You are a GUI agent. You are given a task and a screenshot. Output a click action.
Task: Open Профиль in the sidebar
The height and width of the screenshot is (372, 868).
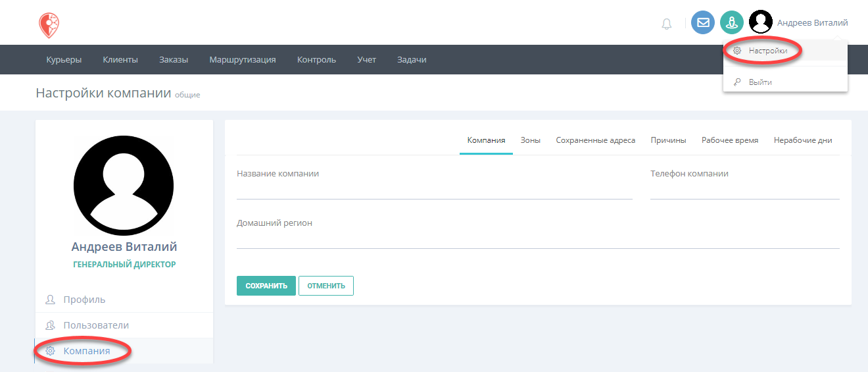pos(124,300)
